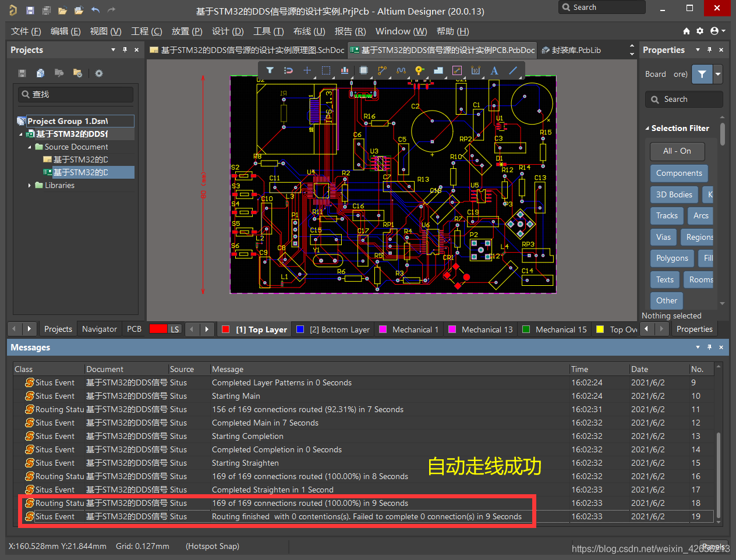Select the align objects tool
The height and width of the screenshot is (560, 736).
point(345,70)
